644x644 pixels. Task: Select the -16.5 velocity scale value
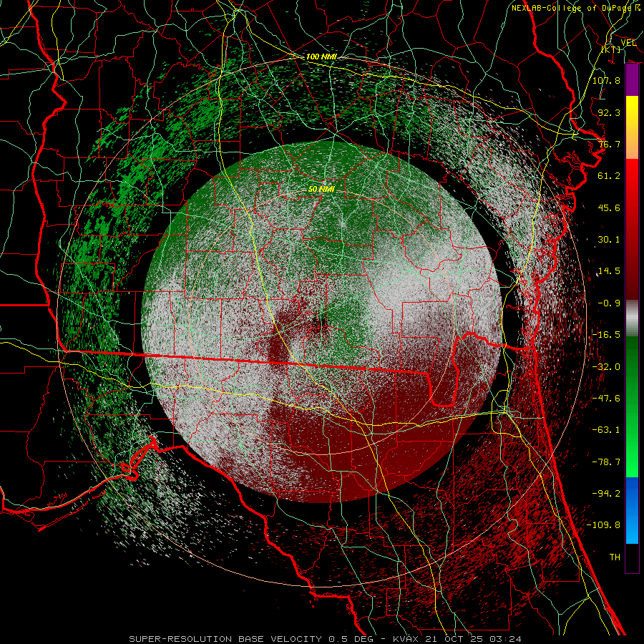click(x=606, y=335)
